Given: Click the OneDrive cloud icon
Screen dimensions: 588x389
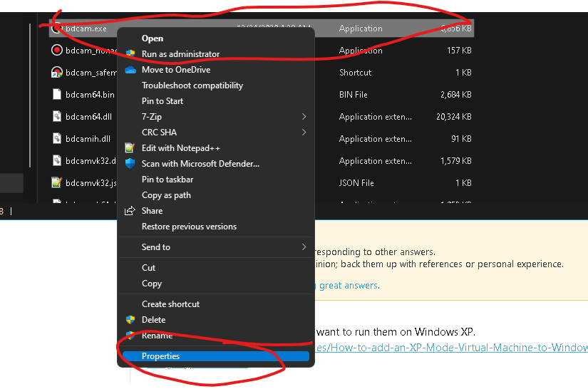Looking at the screenshot, I should [x=130, y=70].
